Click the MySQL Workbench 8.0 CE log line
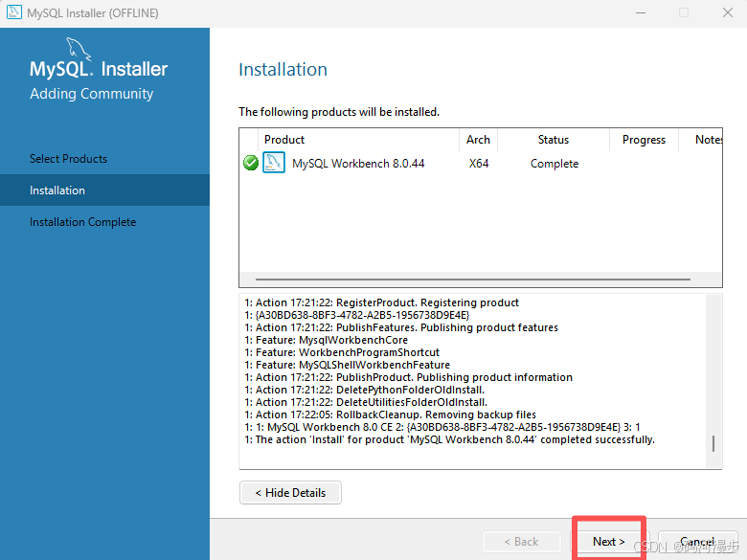747x560 pixels. tap(442, 427)
